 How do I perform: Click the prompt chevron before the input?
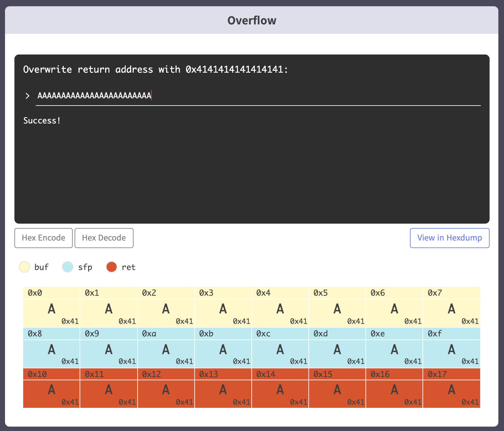[28, 96]
